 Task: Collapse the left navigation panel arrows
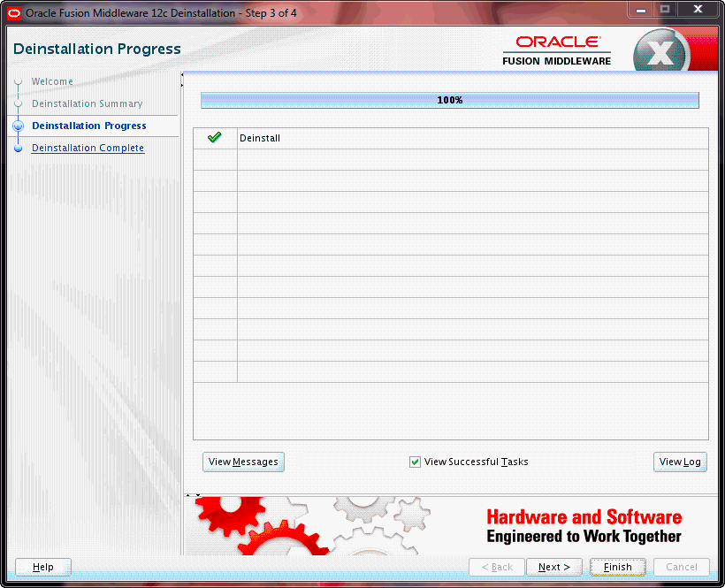182,80
